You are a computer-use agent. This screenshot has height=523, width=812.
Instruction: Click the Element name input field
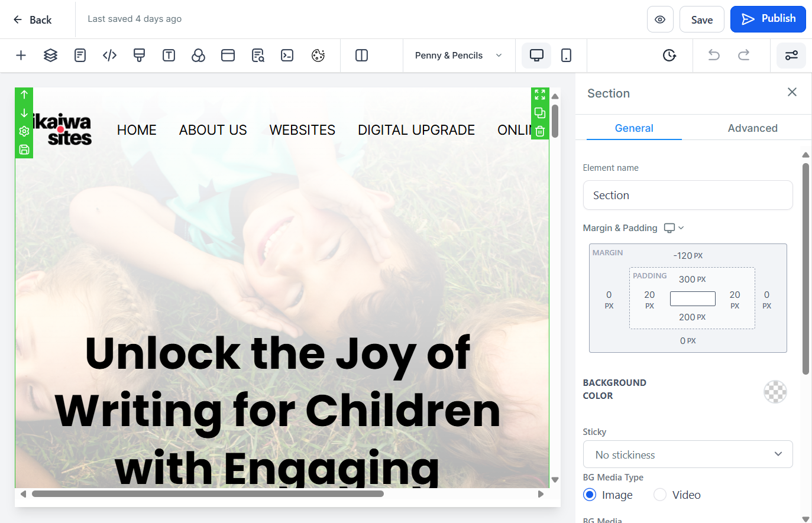pos(688,195)
